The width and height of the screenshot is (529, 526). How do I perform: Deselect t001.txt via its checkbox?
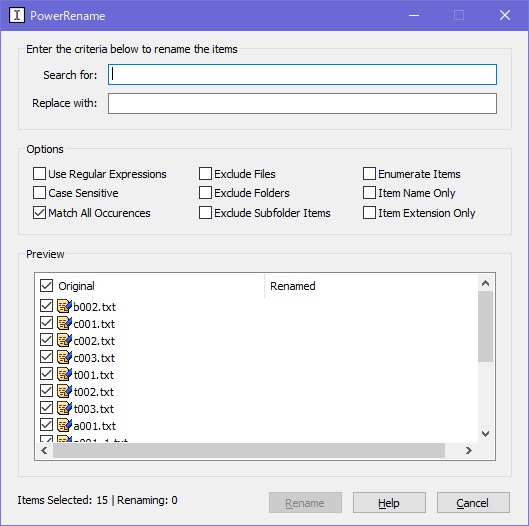46,373
